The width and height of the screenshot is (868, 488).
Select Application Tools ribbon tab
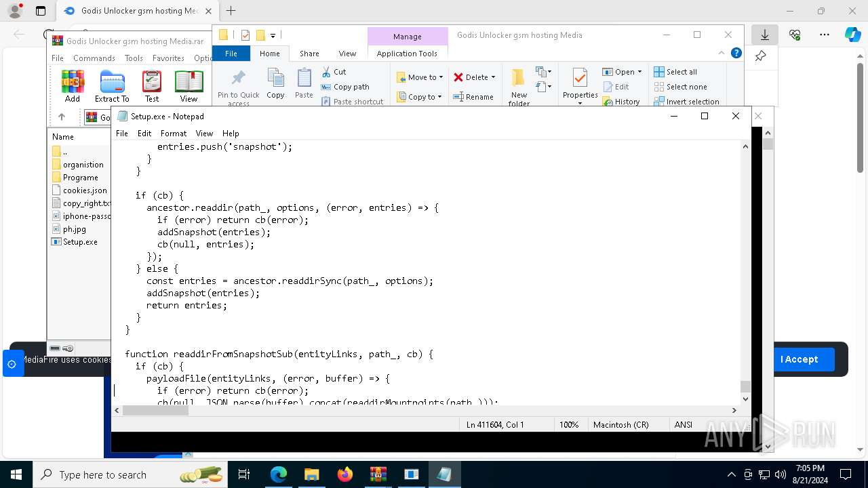[x=407, y=54]
